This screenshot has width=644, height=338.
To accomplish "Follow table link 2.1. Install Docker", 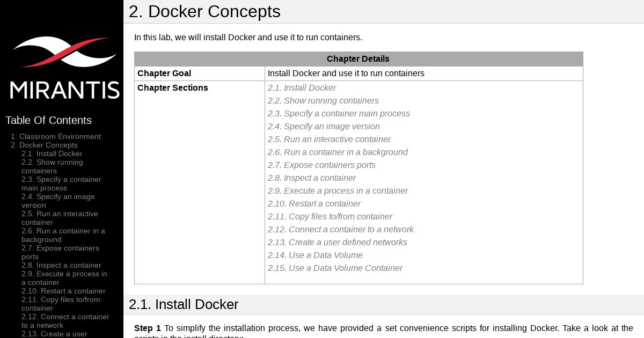I will (302, 87).
